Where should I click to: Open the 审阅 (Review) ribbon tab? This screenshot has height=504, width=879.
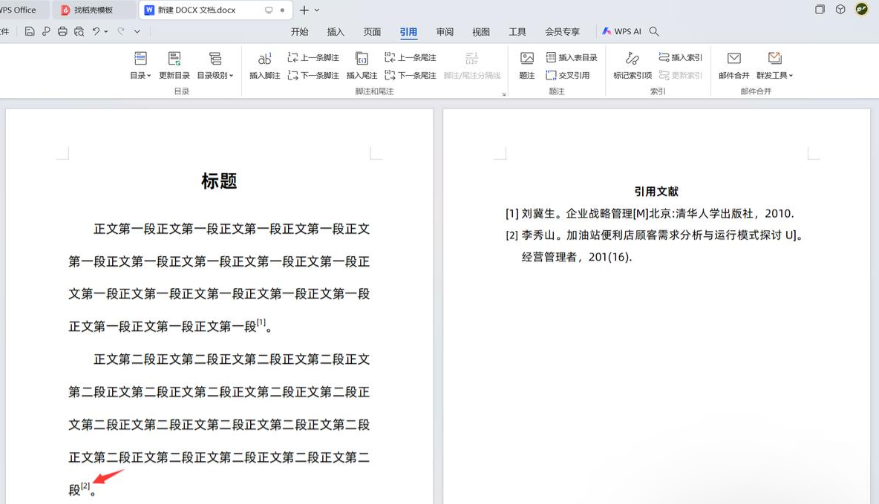click(x=445, y=32)
